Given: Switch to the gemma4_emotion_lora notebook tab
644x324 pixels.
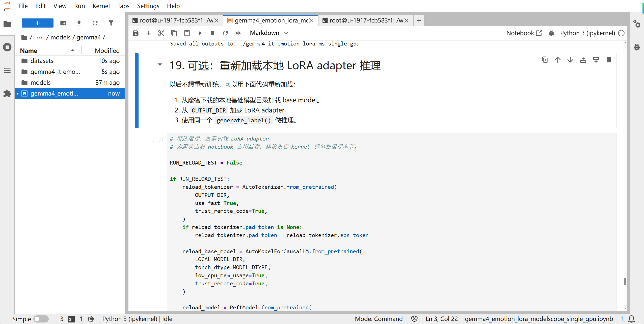Looking at the screenshot, I should (x=271, y=20).
